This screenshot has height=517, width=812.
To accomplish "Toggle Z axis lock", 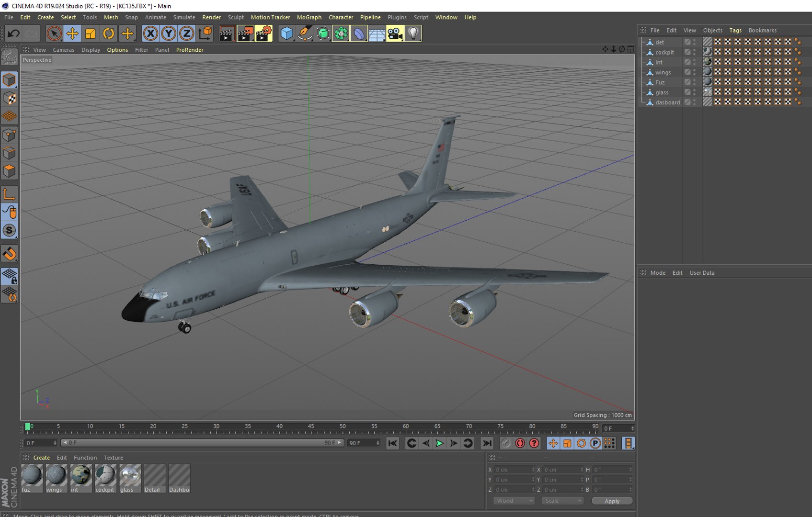I will 187,34.
